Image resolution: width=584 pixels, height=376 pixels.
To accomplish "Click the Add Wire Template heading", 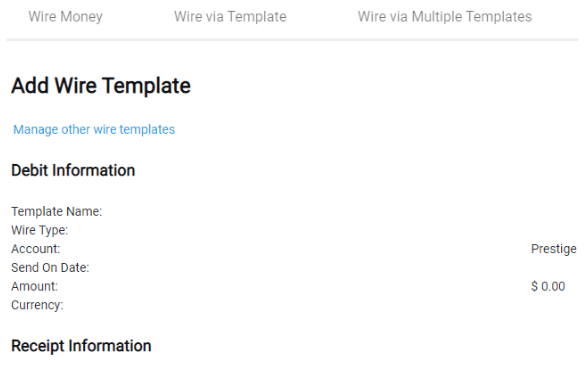I will point(101,86).
